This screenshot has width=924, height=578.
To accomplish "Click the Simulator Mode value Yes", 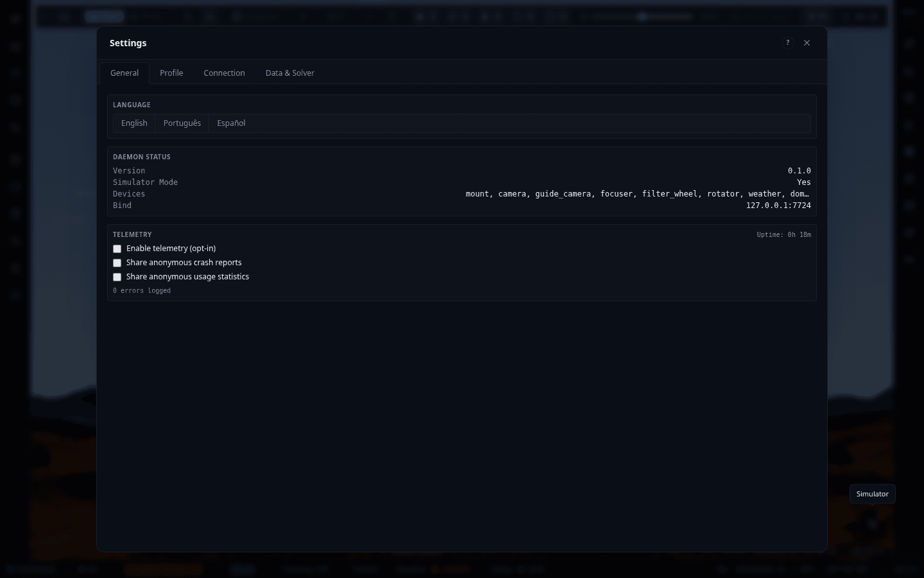I will [804, 182].
